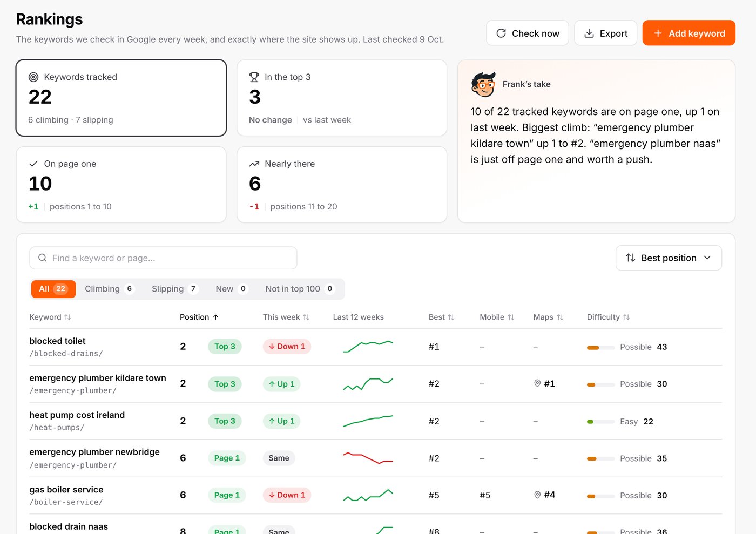The height and width of the screenshot is (534, 756).
Task: Open the On page one card
Action: pyautogui.click(x=121, y=185)
